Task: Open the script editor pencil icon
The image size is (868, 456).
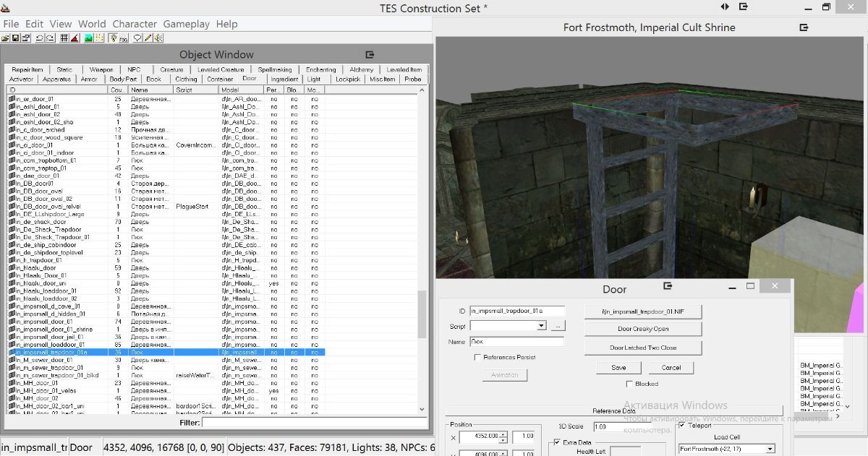Action: 148,38
